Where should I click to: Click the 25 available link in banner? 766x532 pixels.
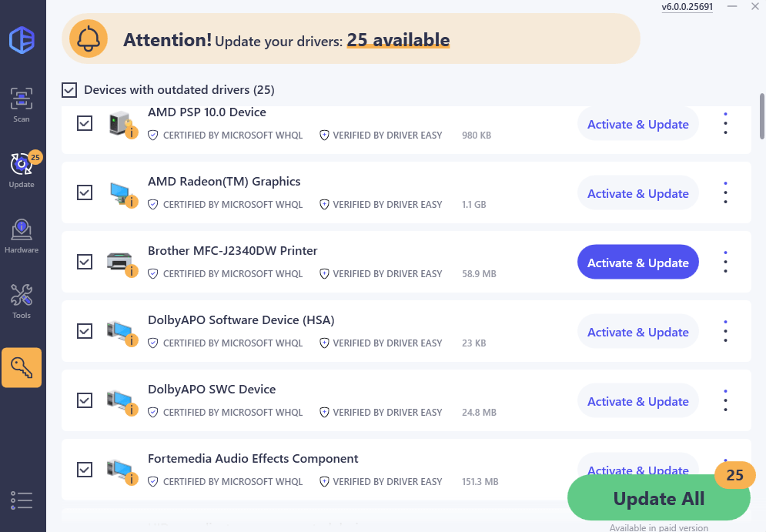coord(398,40)
